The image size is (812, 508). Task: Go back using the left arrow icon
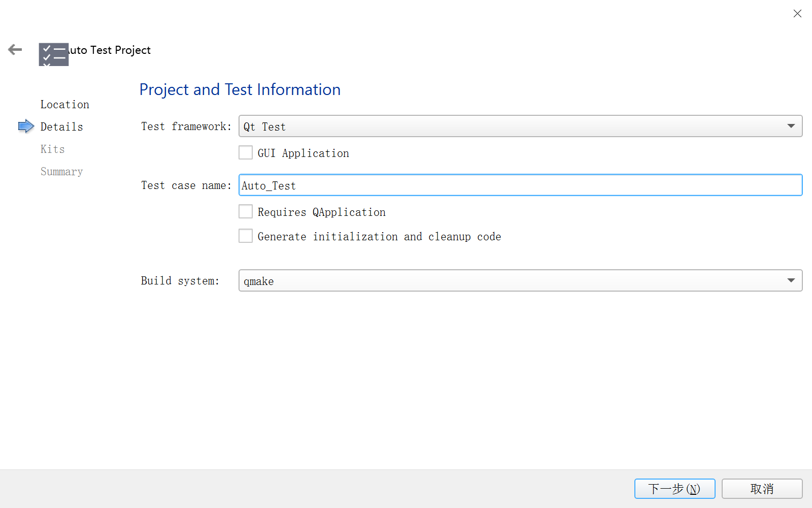pyautogui.click(x=15, y=49)
